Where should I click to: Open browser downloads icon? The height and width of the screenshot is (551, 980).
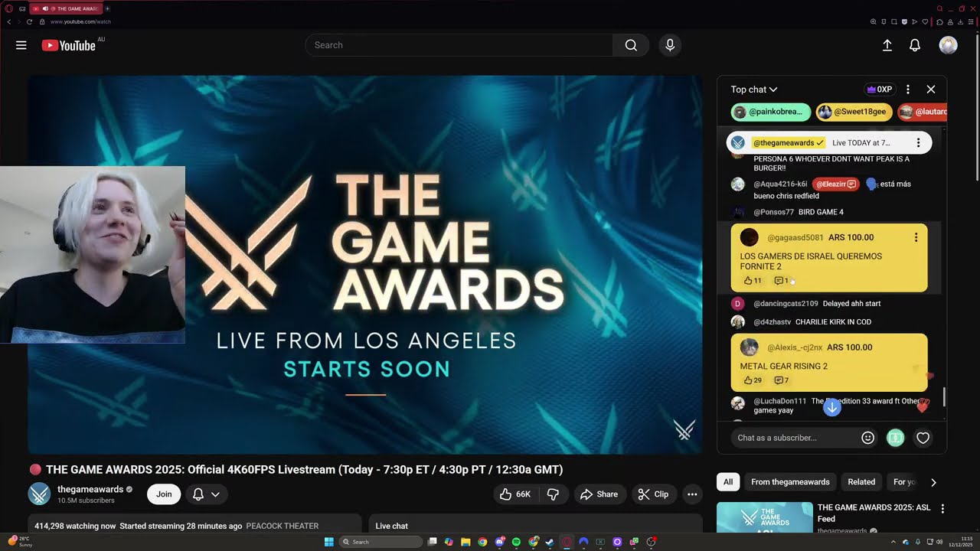[960, 21]
